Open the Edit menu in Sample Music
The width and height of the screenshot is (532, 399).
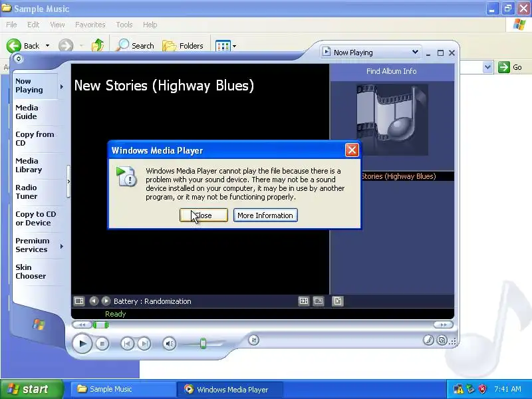coord(33,25)
